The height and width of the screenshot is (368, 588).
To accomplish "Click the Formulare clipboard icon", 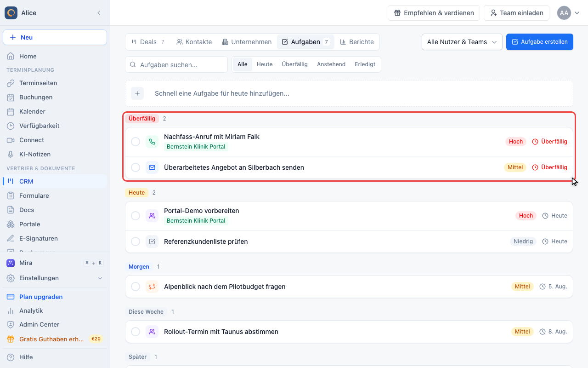I will coord(11,196).
